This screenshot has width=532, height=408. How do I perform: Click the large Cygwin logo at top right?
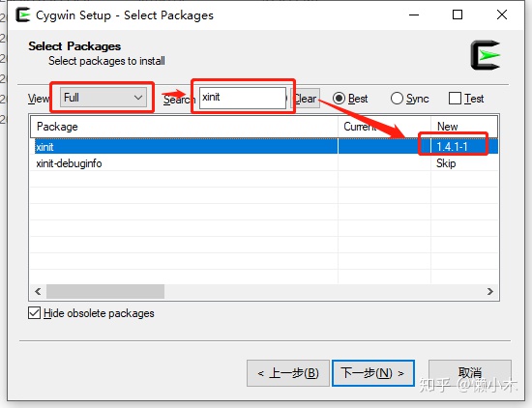coord(486,55)
